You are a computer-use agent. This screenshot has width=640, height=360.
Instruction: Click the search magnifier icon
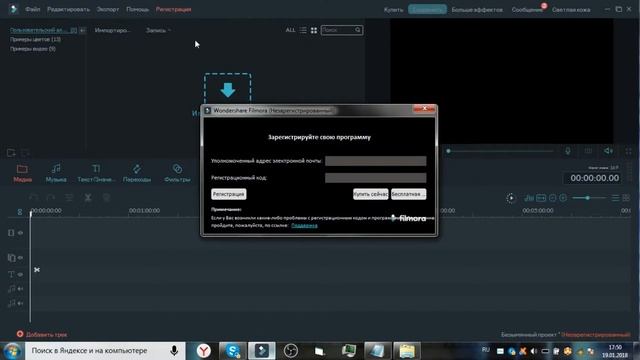358,30
